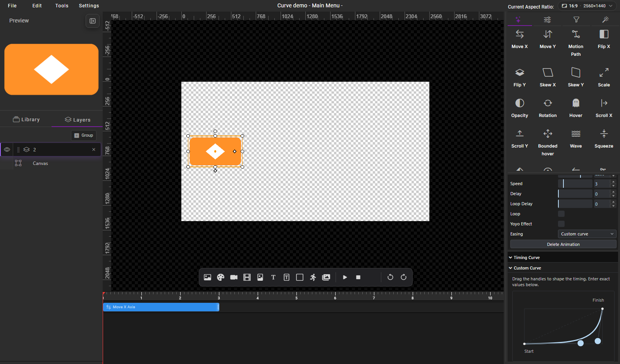Enable the Loop checkbox
This screenshot has height=364, width=620.
point(561,214)
